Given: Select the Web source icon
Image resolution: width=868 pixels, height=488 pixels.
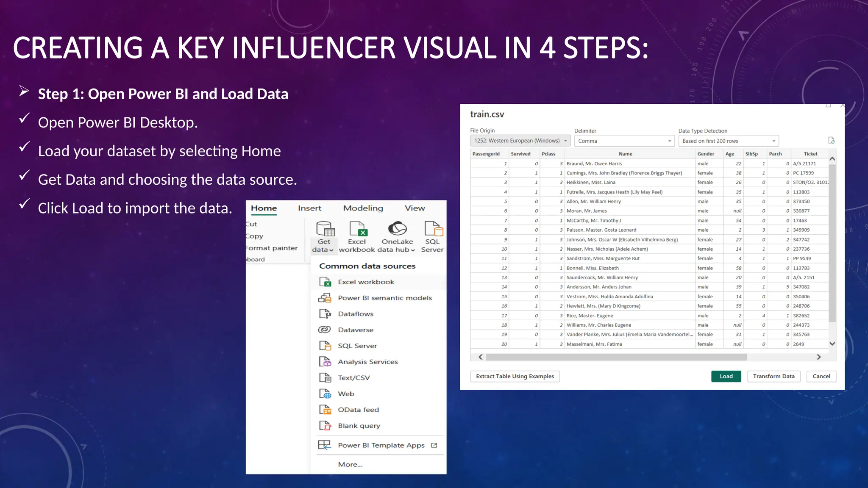Looking at the screenshot, I should pos(325,394).
